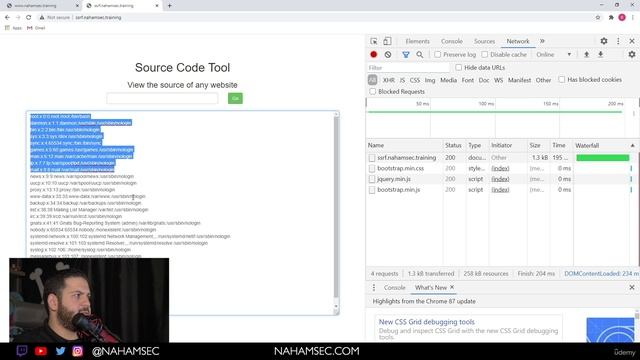This screenshot has height=360, width=640.
Task: Import HAR file upload arrow icon
Action: click(x=587, y=54)
